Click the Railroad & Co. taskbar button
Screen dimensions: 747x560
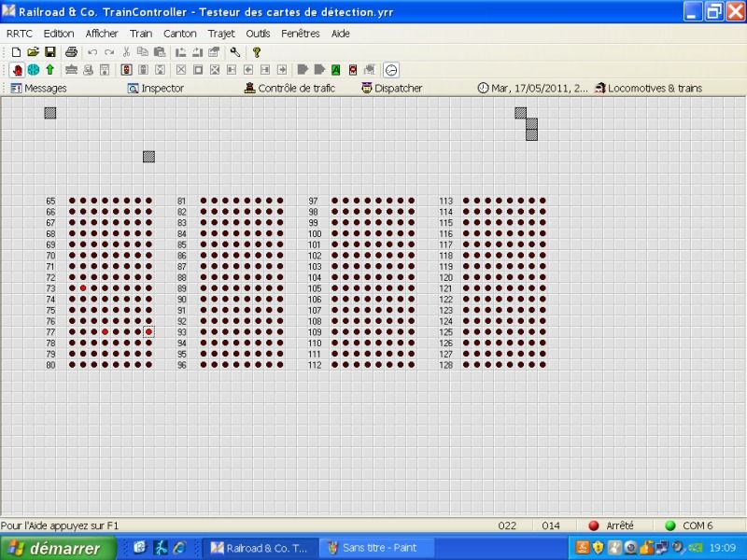(x=261, y=548)
